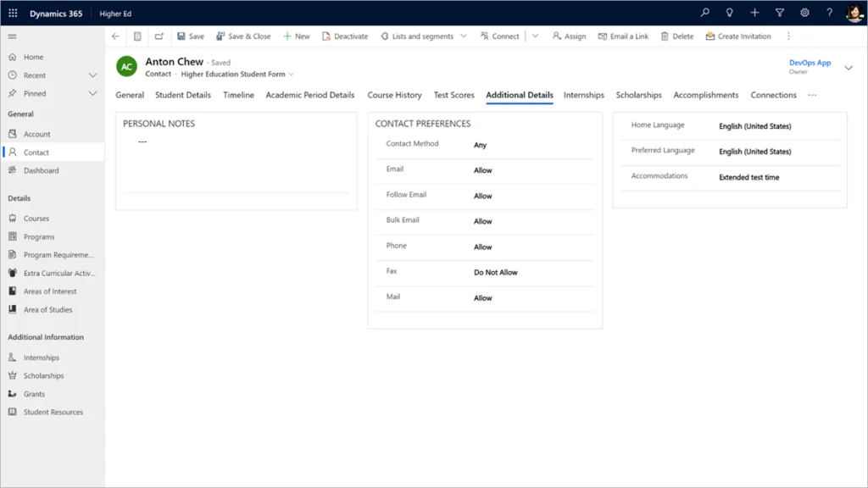Open the Course History tab

click(394, 95)
